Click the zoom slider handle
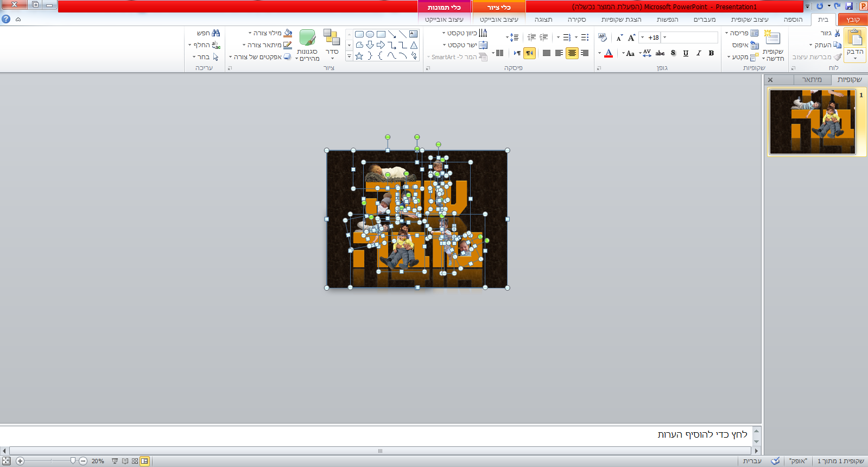 [x=73, y=461]
